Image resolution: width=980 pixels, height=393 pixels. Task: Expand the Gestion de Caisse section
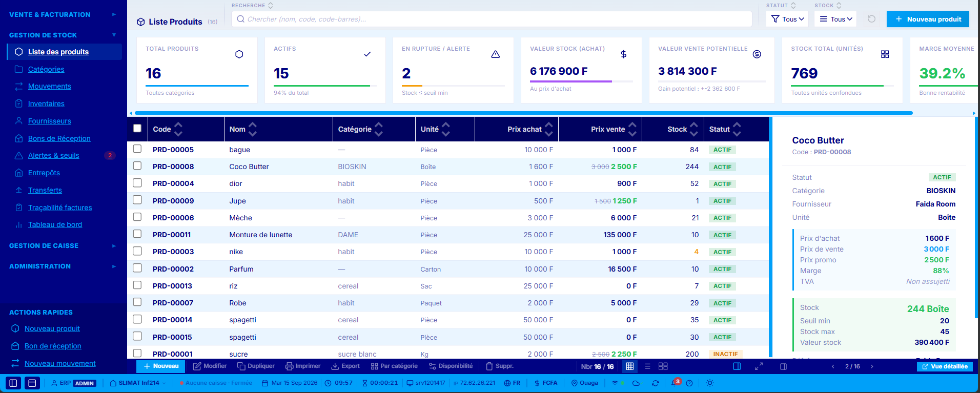point(63,246)
